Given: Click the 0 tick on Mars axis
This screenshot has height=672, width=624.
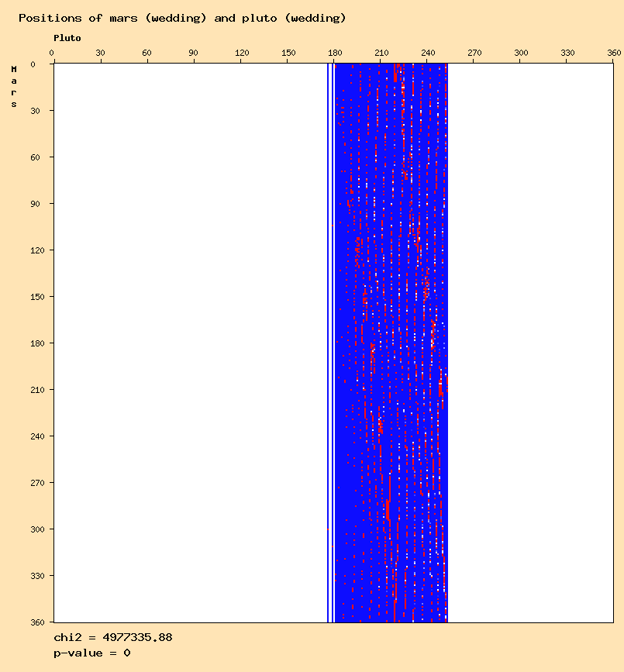Looking at the screenshot, I should 33,64.
